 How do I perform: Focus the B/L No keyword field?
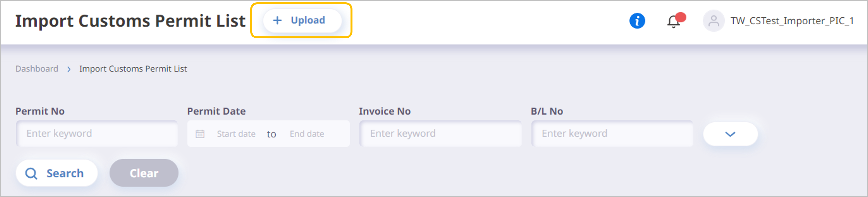pyautogui.click(x=612, y=134)
